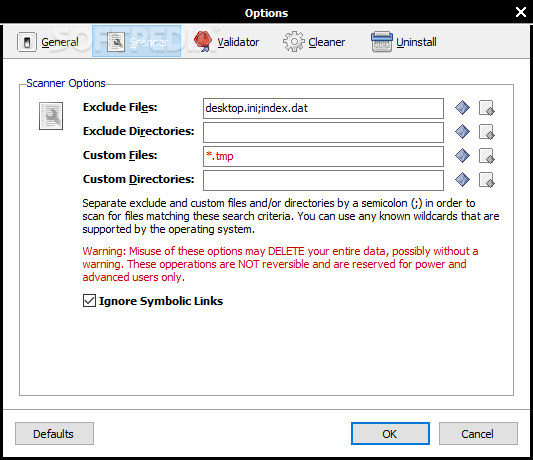Dismiss dialog with the Cancel button
The image size is (533, 460).
tap(478, 433)
